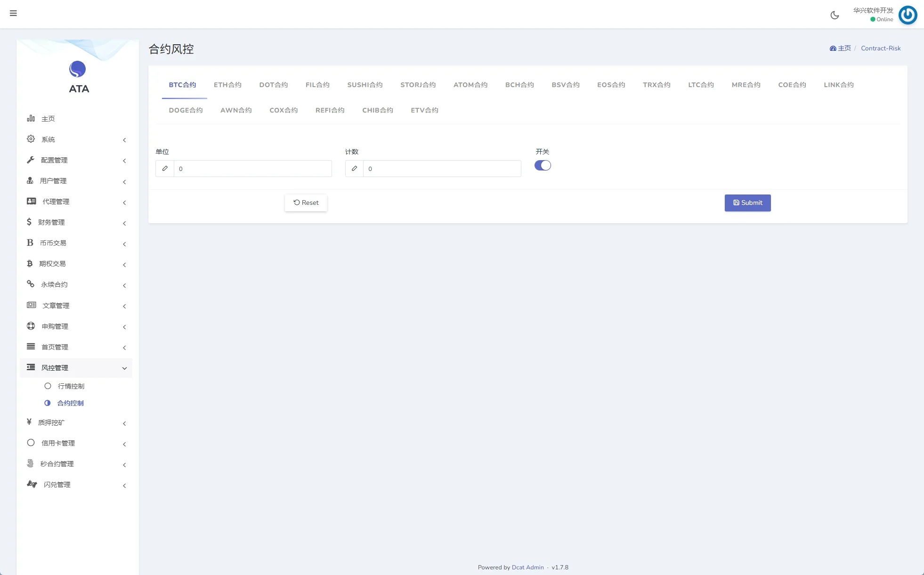Collapse the 风控管理 menu chevron
Image resolution: width=924 pixels, height=575 pixels.
point(124,368)
